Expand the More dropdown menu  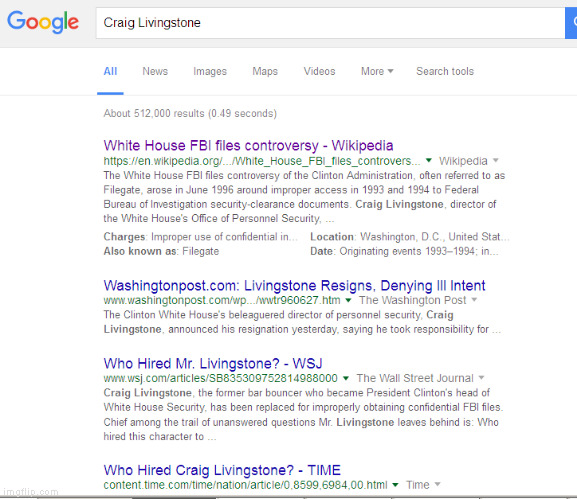pyautogui.click(x=377, y=71)
